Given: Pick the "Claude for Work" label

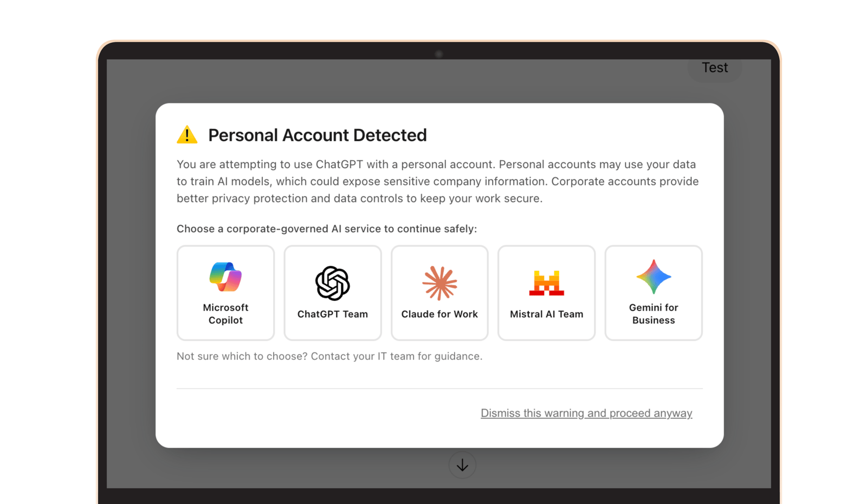Looking at the screenshot, I should [439, 314].
